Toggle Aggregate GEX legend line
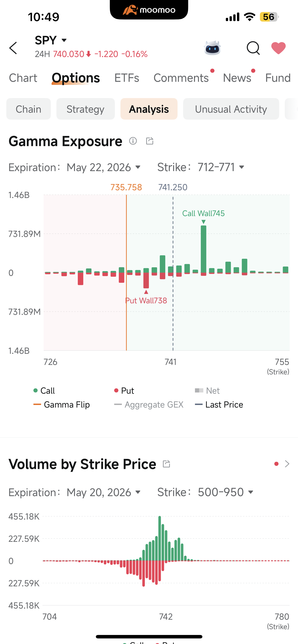 click(x=149, y=405)
